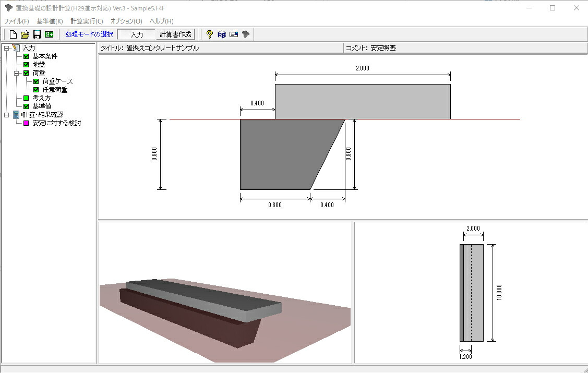Toggle the 地盤 green checkbox
This screenshot has height=373, width=588.
pyautogui.click(x=26, y=65)
